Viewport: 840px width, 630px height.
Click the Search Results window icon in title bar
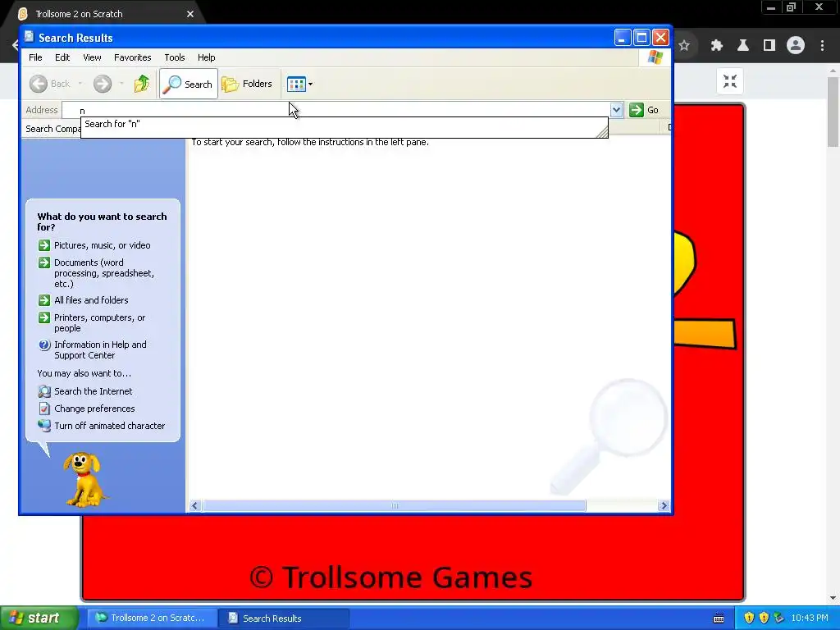point(30,37)
